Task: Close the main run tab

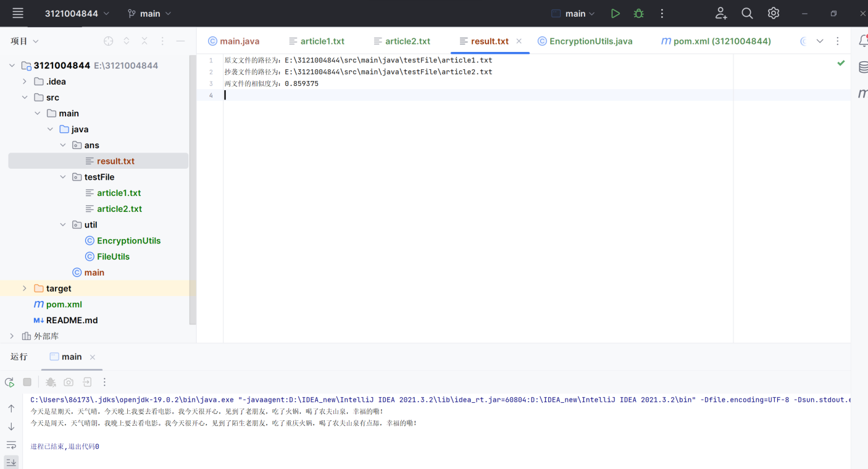Action: pyautogui.click(x=93, y=357)
